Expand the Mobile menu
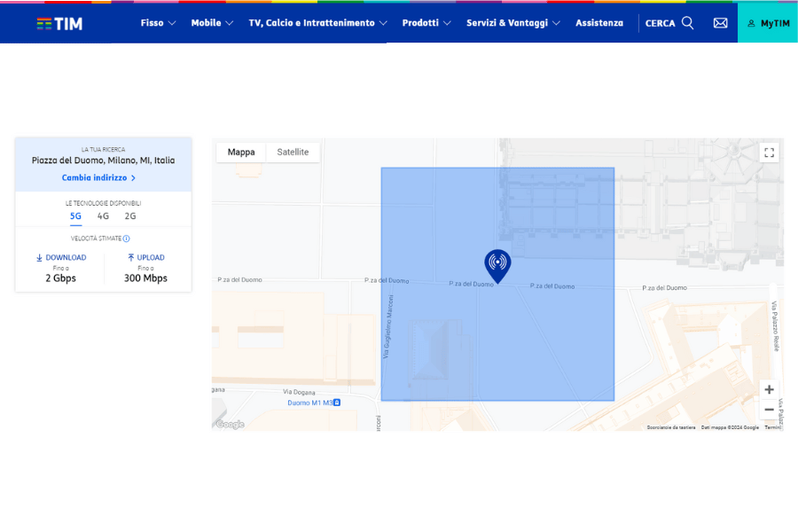The width and height of the screenshot is (798, 532). [212, 23]
